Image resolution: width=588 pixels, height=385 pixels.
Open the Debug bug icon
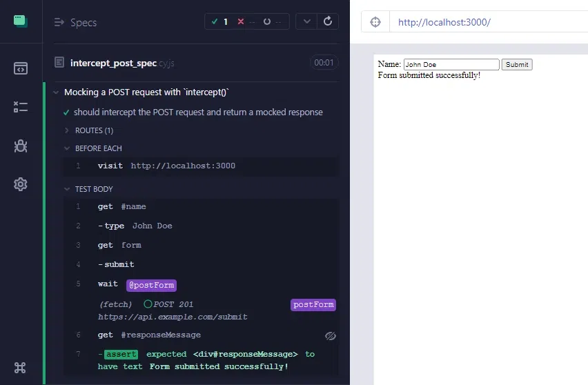tap(21, 146)
